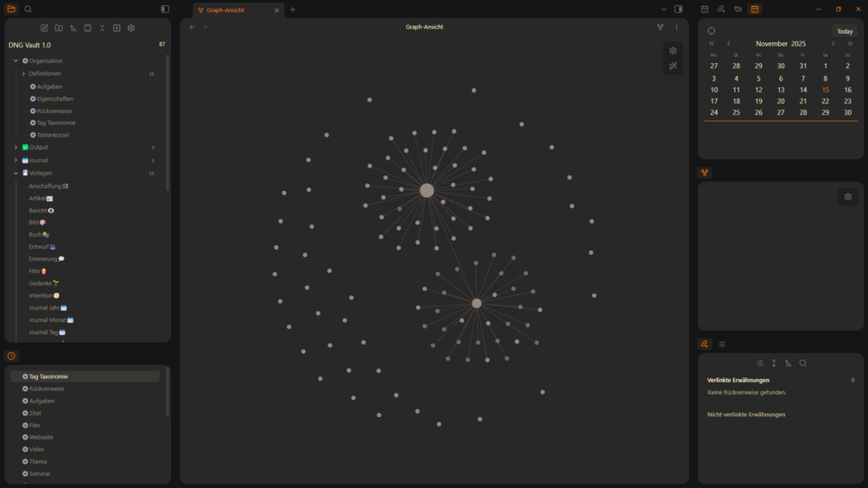Screen dimensions: 868x488
Task: Create a new note in vault
Action: coord(44,29)
